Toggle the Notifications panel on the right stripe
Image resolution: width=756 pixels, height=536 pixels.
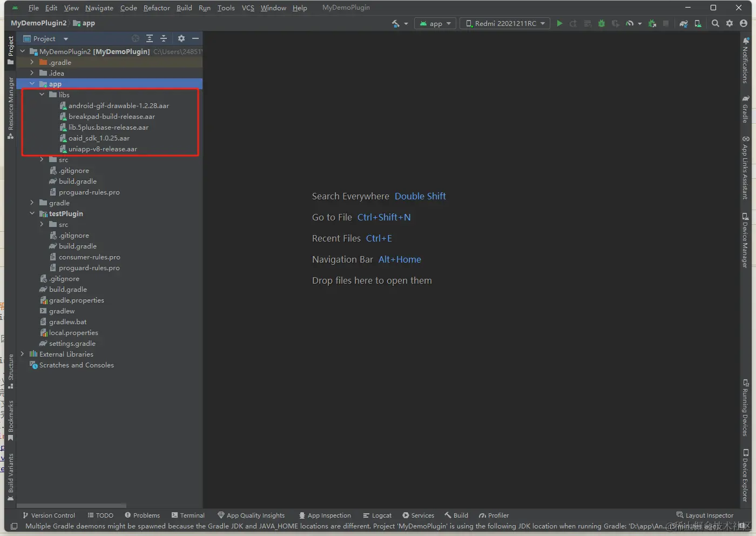click(745, 60)
